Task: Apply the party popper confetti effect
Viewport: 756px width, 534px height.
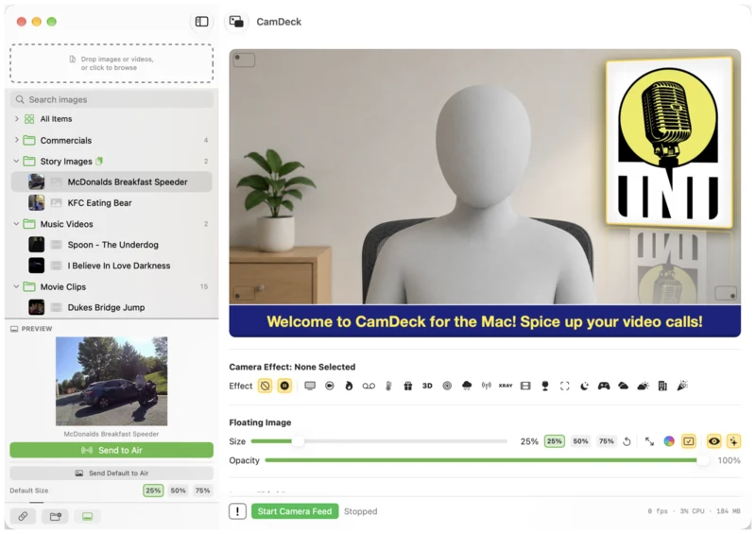Action: pos(681,386)
